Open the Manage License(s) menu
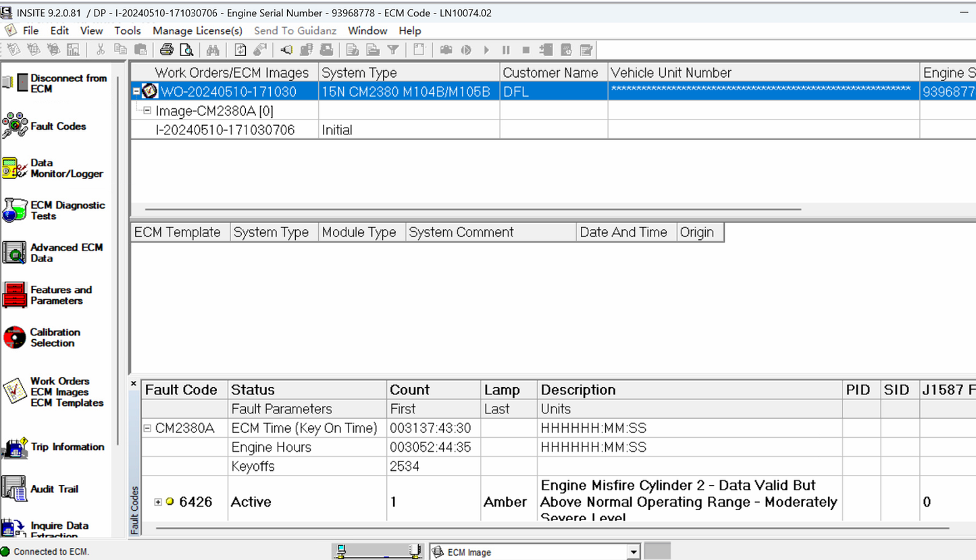The width and height of the screenshot is (976, 560). [x=197, y=30]
